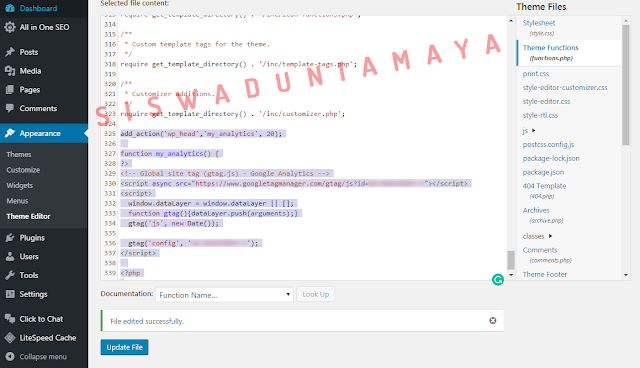Click the Click to Chat icon
This screenshot has width=640, height=368.
(x=10, y=319)
